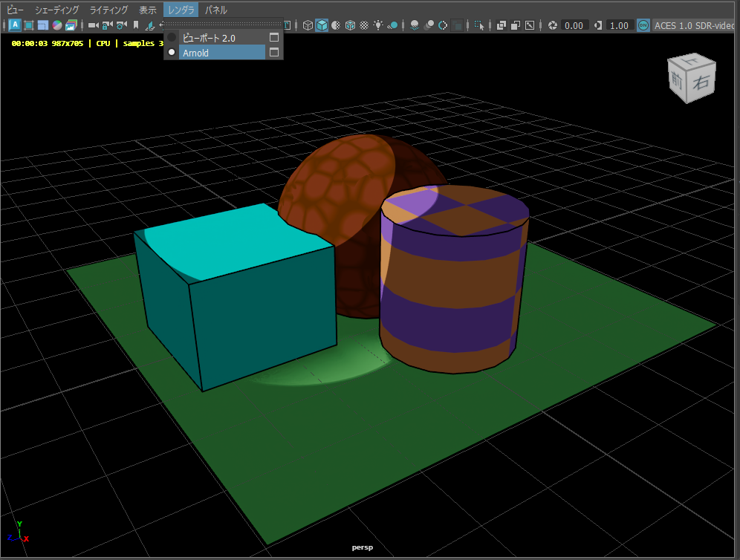Click the use all lights bulb icon
Viewport: 740px width, 560px height.
378,25
